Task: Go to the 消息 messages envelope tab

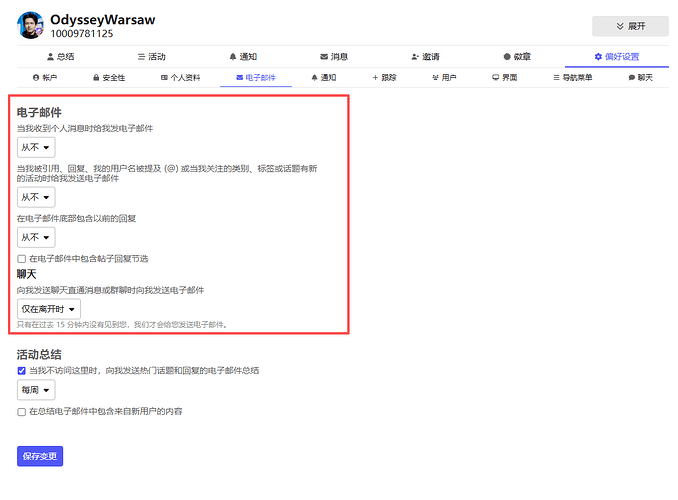Action: point(333,57)
